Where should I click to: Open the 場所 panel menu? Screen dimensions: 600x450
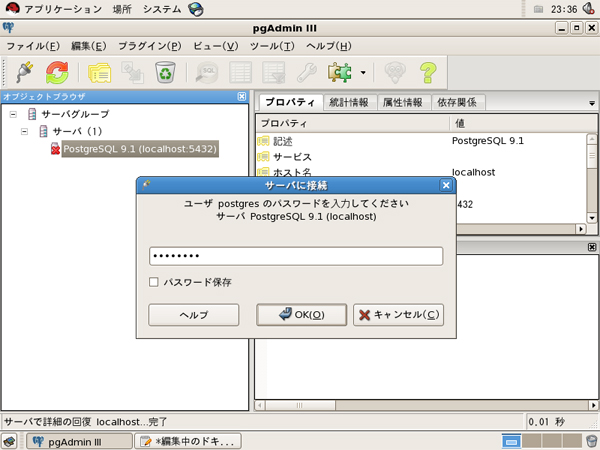pyautogui.click(x=122, y=9)
